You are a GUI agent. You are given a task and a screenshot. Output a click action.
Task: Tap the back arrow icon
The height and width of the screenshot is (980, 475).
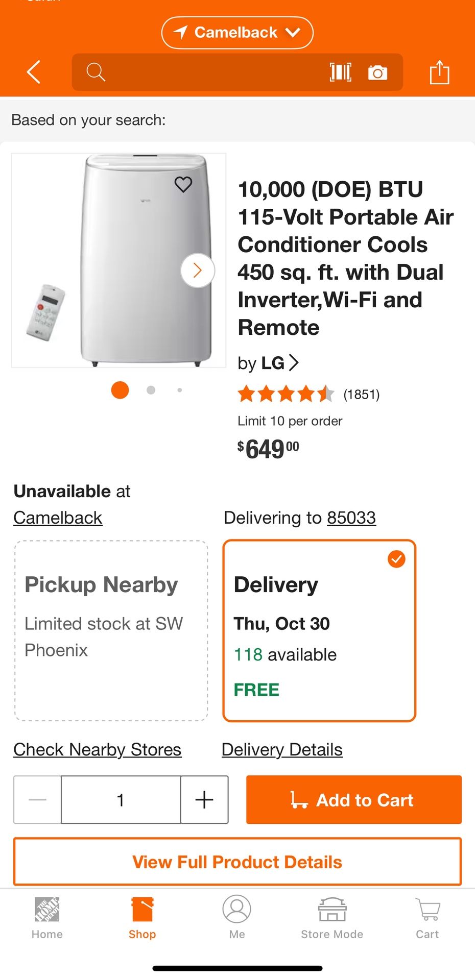(x=34, y=72)
